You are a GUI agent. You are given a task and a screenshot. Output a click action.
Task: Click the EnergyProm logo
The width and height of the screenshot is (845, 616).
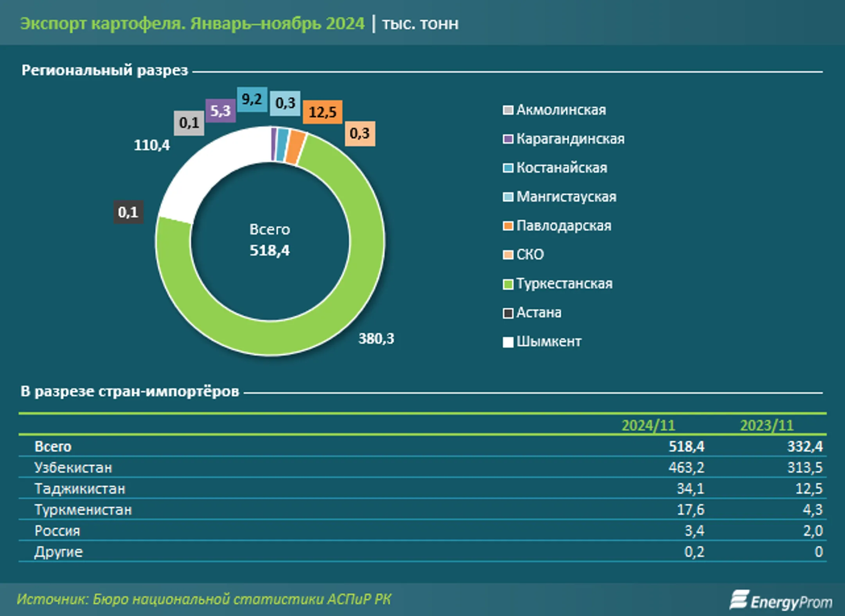[781, 600]
